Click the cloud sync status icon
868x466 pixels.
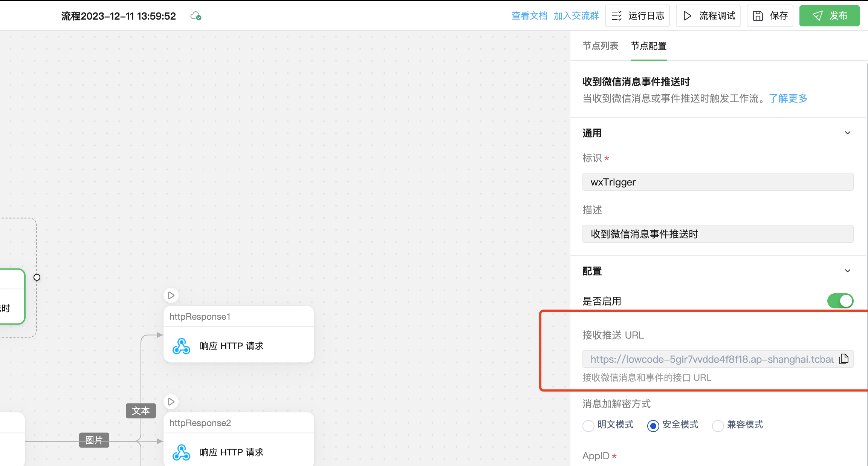[196, 16]
